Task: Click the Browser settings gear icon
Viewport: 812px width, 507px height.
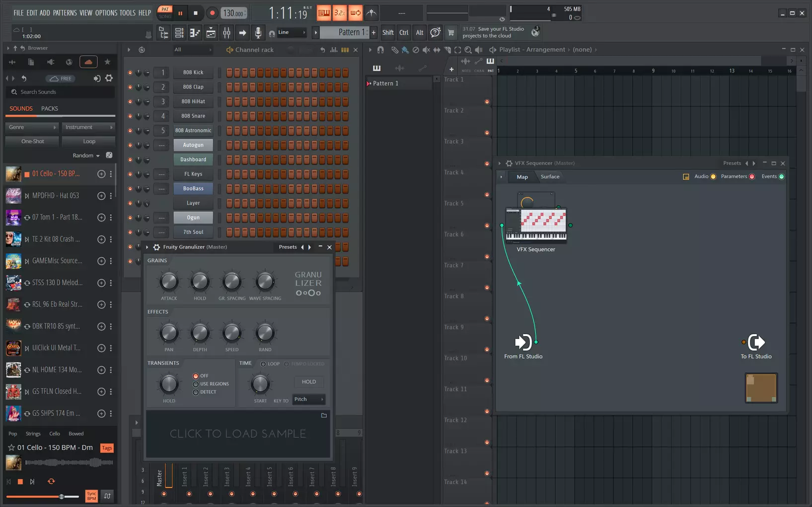Action: 109,79
